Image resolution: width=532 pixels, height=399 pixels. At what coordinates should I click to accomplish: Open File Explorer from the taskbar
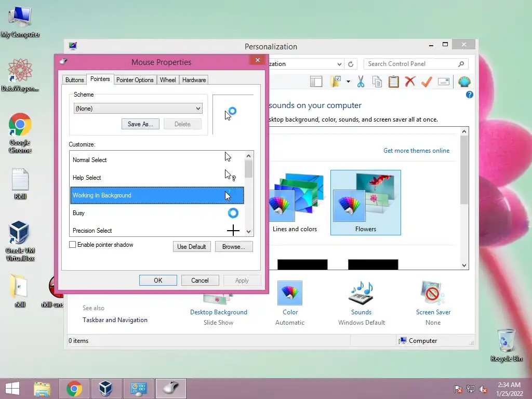(x=42, y=389)
